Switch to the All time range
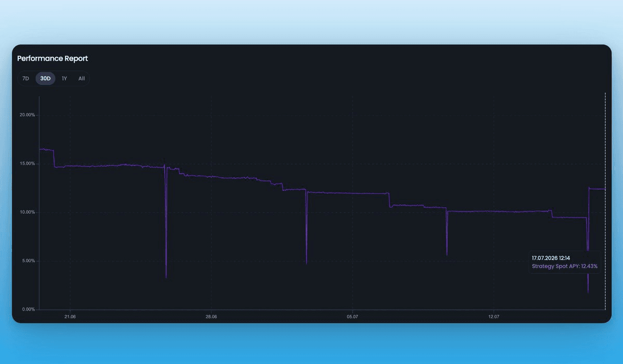Viewport: 623px width, 364px height. 82,79
